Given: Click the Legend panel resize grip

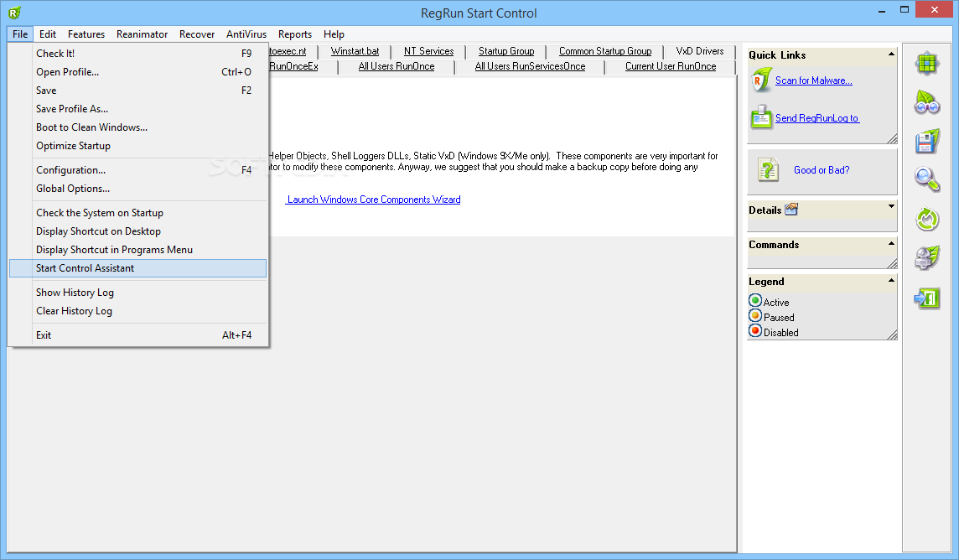Looking at the screenshot, I should pyautogui.click(x=892, y=334).
